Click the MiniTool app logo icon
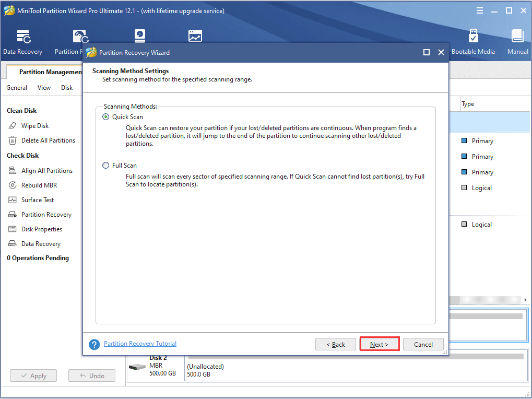 9,11
